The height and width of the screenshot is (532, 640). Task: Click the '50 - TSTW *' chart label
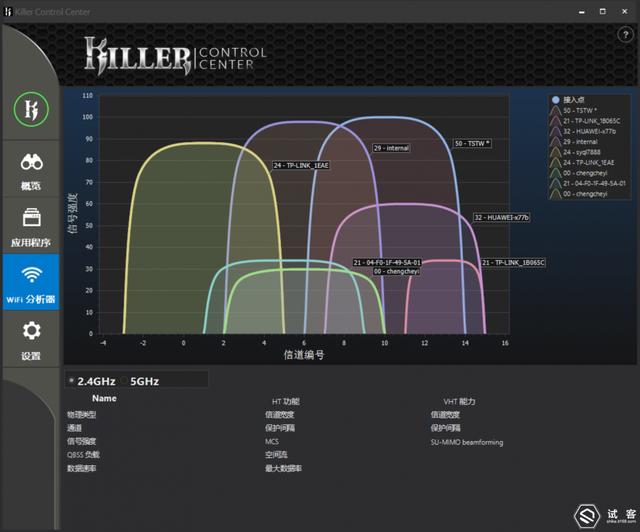[473, 144]
